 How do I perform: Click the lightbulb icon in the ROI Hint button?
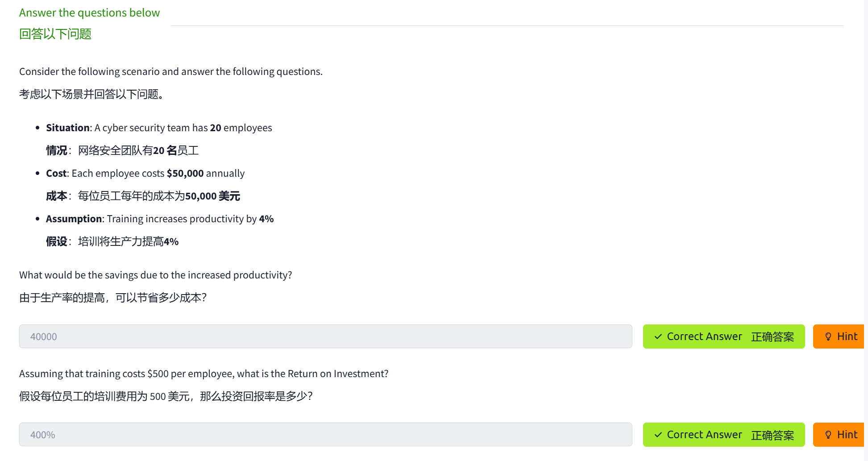point(828,435)
